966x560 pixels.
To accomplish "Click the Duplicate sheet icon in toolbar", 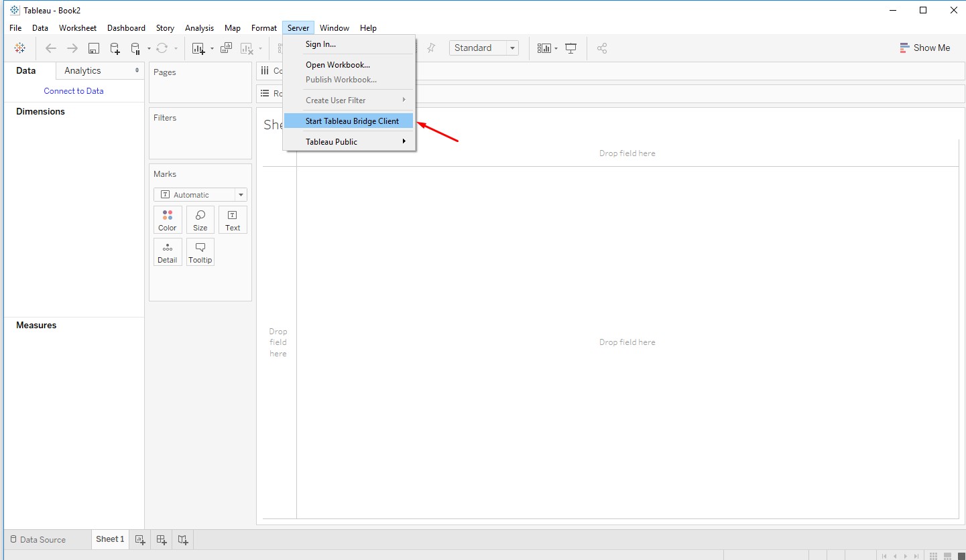I will point(226,48).
